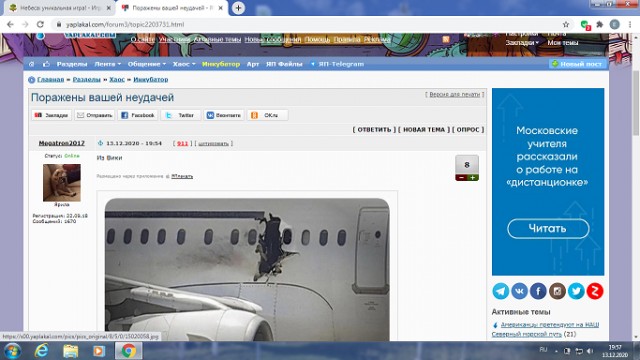640x360 pixels.
Task: Go to Главная in the breadcrumbs
Action: (51, 80)
